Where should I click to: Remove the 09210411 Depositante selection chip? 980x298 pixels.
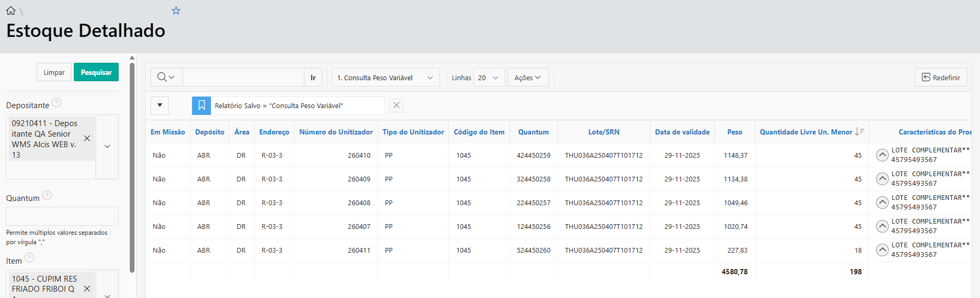click(87, 139)
